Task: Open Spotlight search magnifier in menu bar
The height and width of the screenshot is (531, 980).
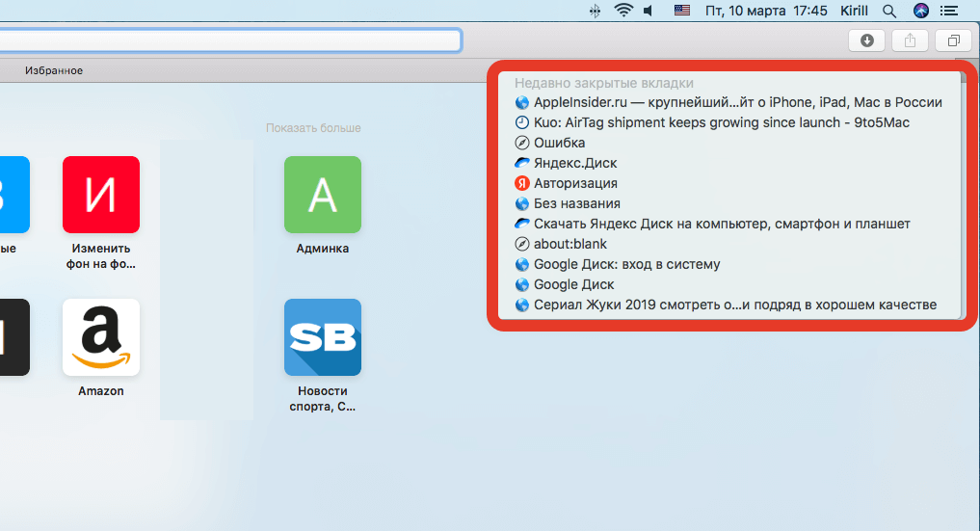Action: click(889, 11)
